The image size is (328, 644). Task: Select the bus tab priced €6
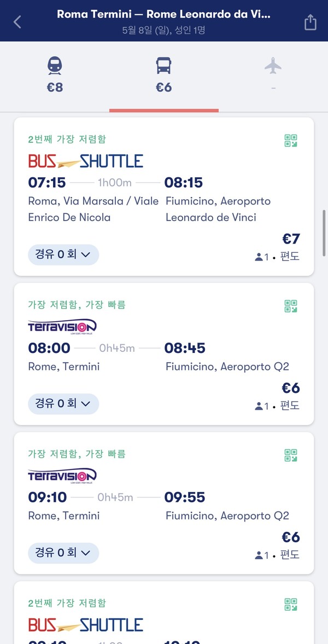coord(164,75)
